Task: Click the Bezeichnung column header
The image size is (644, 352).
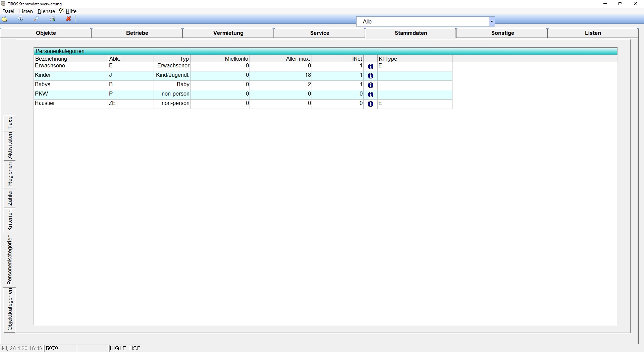Action: (71, 59)
